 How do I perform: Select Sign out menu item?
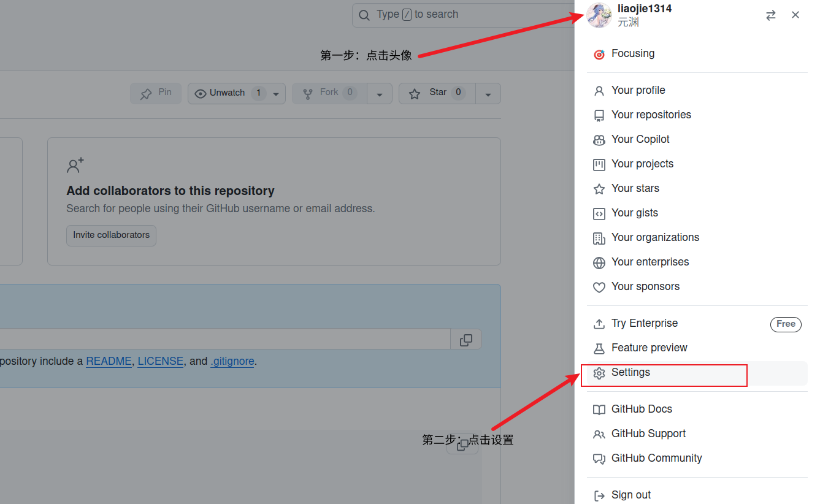(x=697, y=495)
